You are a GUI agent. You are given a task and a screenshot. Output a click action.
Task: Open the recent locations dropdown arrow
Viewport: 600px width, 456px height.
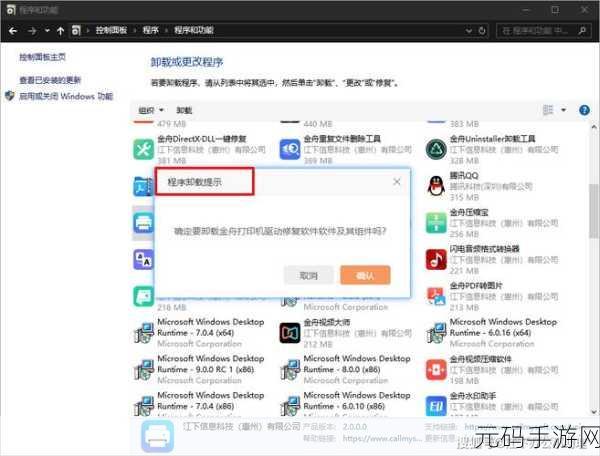tap(47, 31)
